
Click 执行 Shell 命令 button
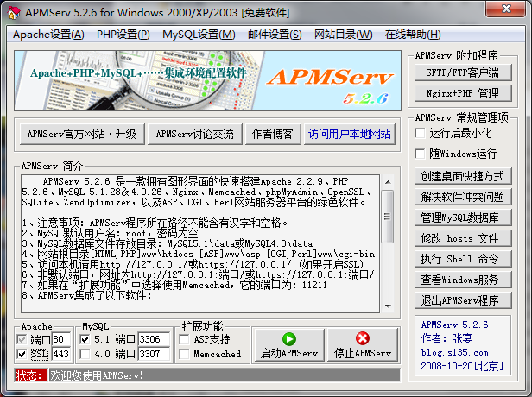(463, 259)
